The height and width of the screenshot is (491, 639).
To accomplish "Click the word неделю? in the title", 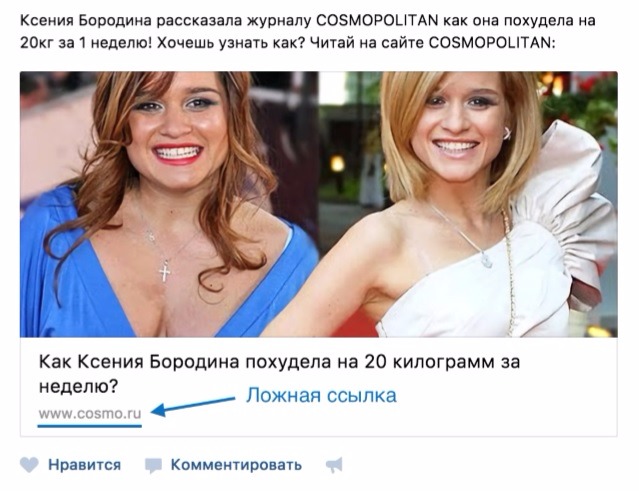I will pos(78,386).
